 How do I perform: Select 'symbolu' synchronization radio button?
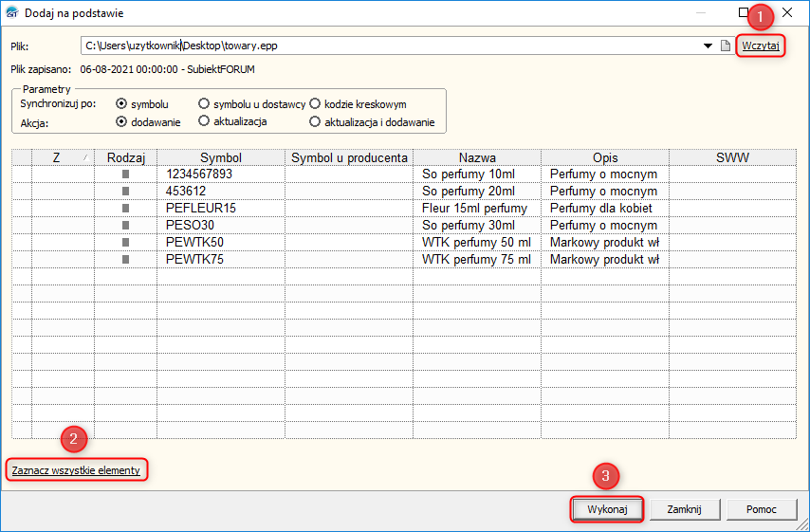point(120,103)
